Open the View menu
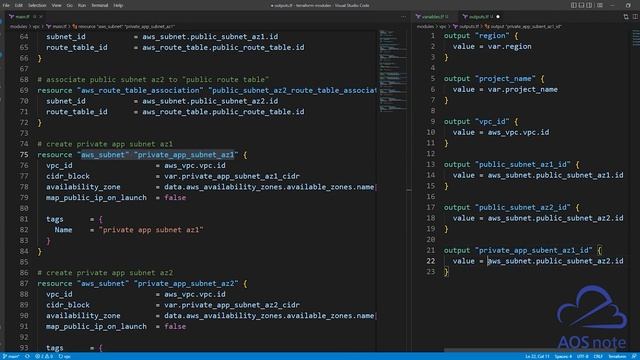640x360 pixels. pos(56,5)
